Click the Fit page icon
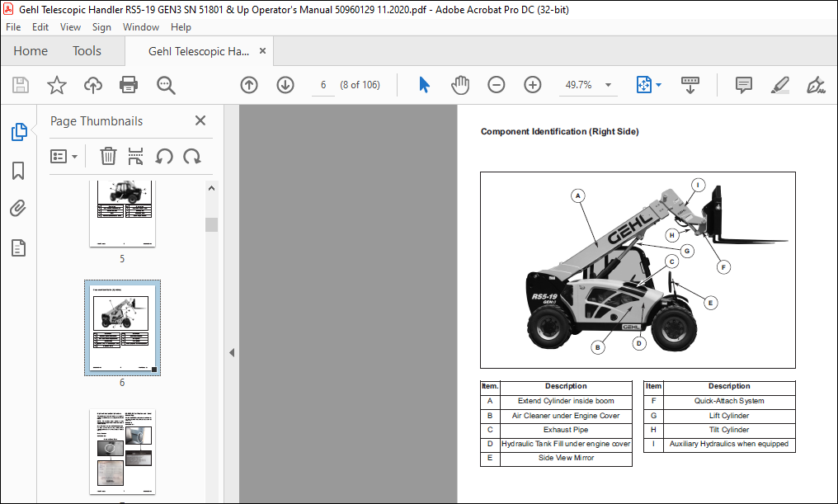The height and width of the screenshot is (504, 838). [x=644, y=85]
